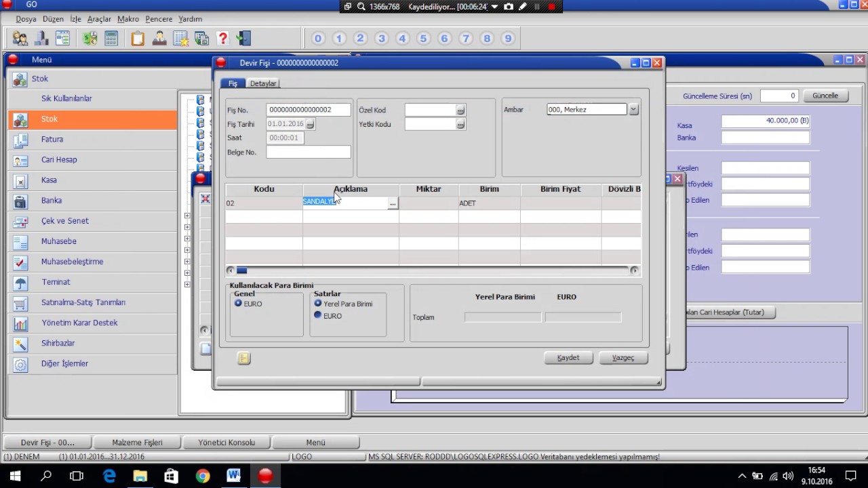Image resolution: width=868 pixels, height=488 pixels.
Task: Open the Fatura module in the sidebar
Action: click(x=93, y=140)
